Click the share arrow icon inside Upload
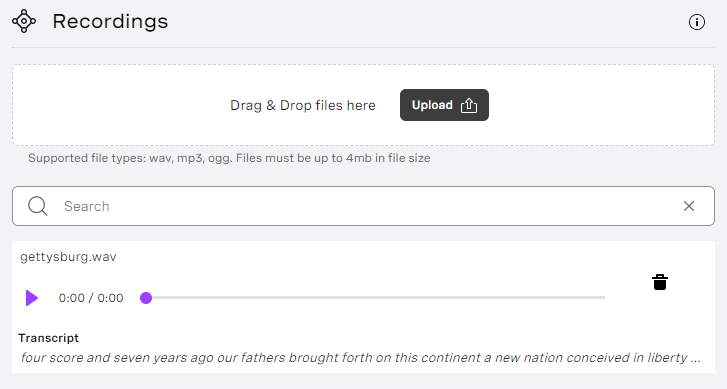This screenshot has width=727, height=389. pos(469,105)
